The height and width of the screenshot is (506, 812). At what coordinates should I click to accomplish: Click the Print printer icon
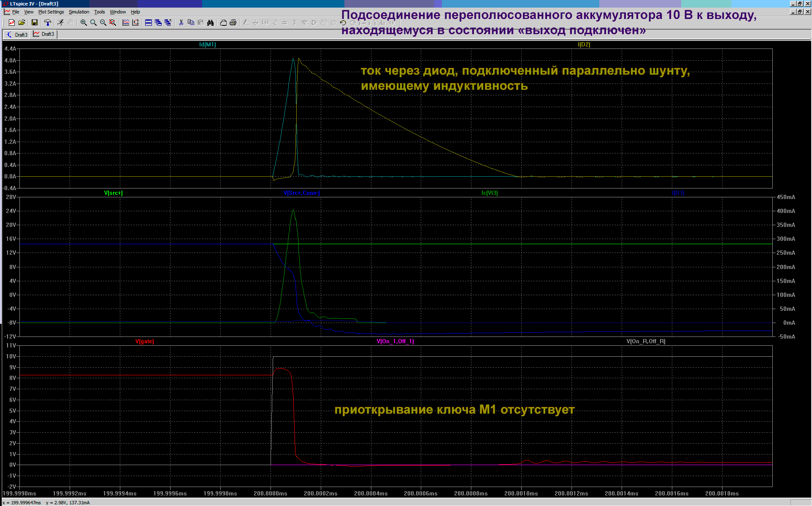click(x=233, y=22)
